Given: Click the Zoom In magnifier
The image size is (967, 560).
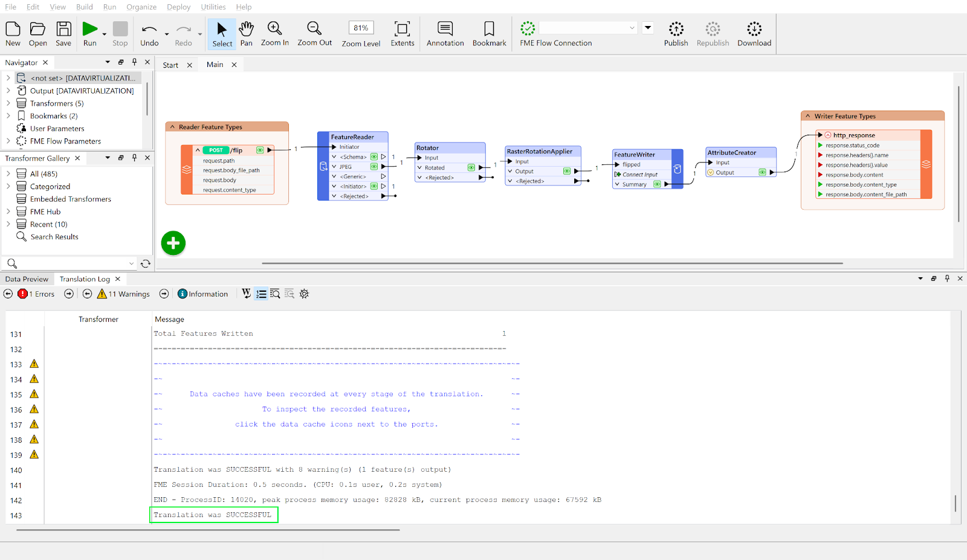Looking at the screenshot, I should point(274,28).
